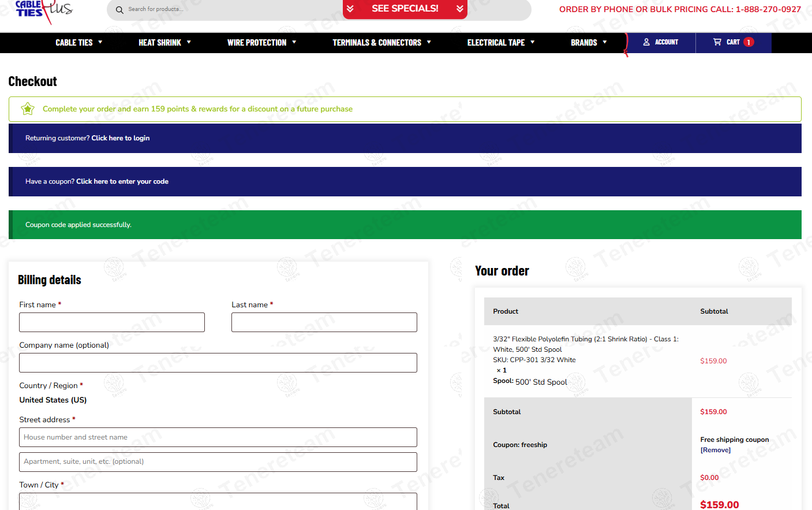Click the Company name input field

[x=218, y=363]
